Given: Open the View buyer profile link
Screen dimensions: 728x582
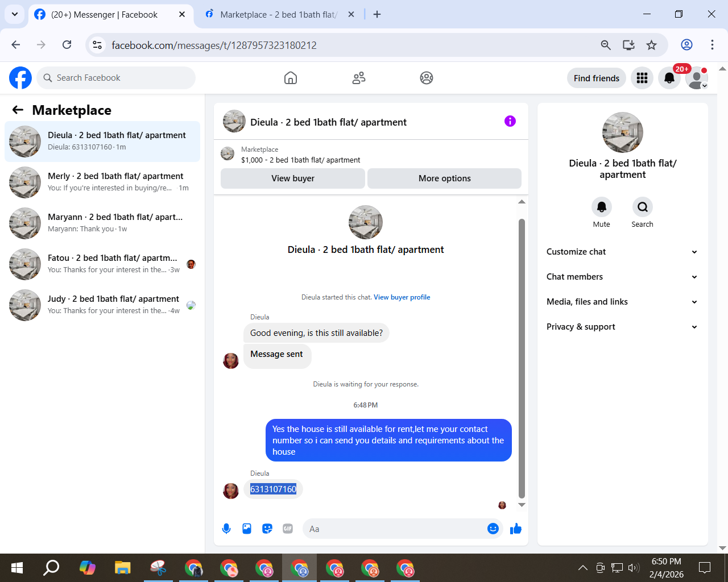Looking at the screenshot, I should pyautogui.click(x=402, y=297).
